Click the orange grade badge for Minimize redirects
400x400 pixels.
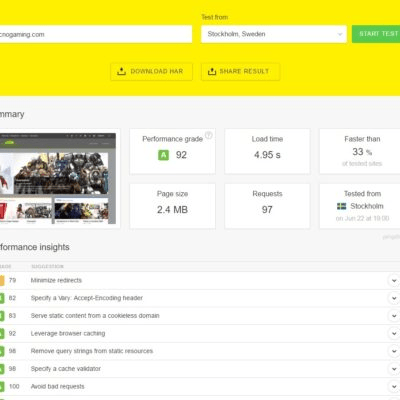(x=2, y=281)
